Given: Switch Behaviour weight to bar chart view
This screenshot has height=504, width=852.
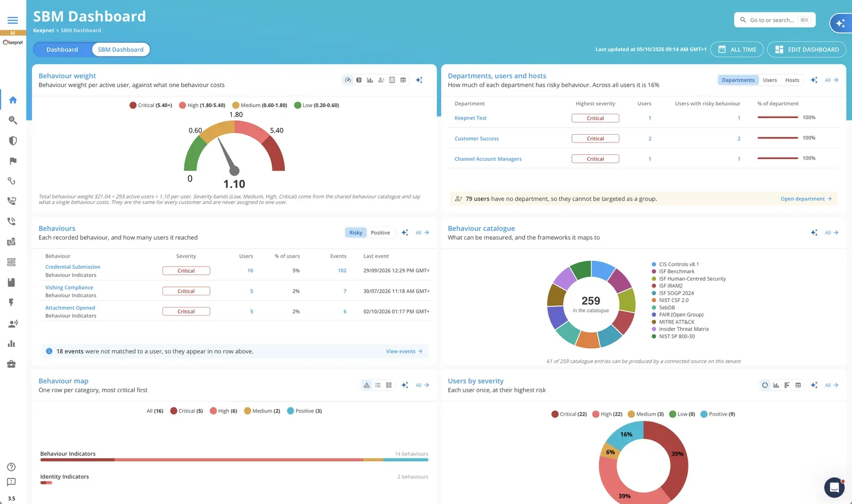Looking at the screenshot, I should [370, 80].
